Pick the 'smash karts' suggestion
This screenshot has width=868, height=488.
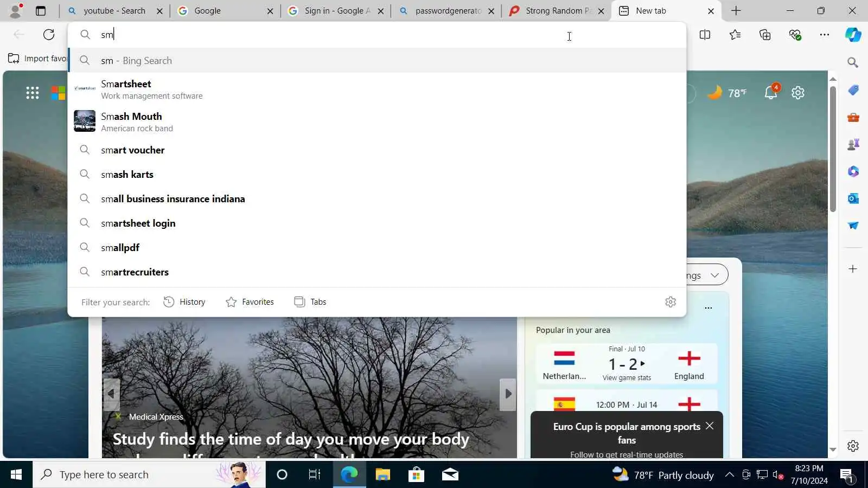pos(377,175)
